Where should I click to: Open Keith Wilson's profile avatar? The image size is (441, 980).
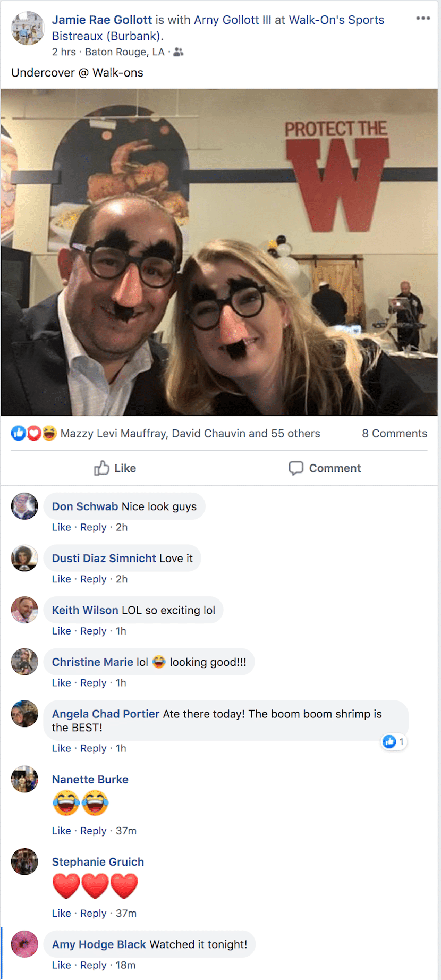point(24,610)
